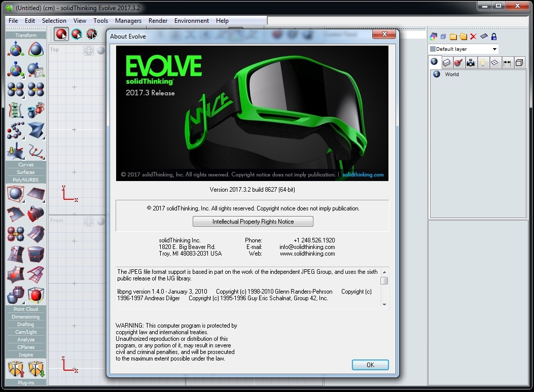
Task: Choose the Scale tool with cube handles
Action: point(16,70)
